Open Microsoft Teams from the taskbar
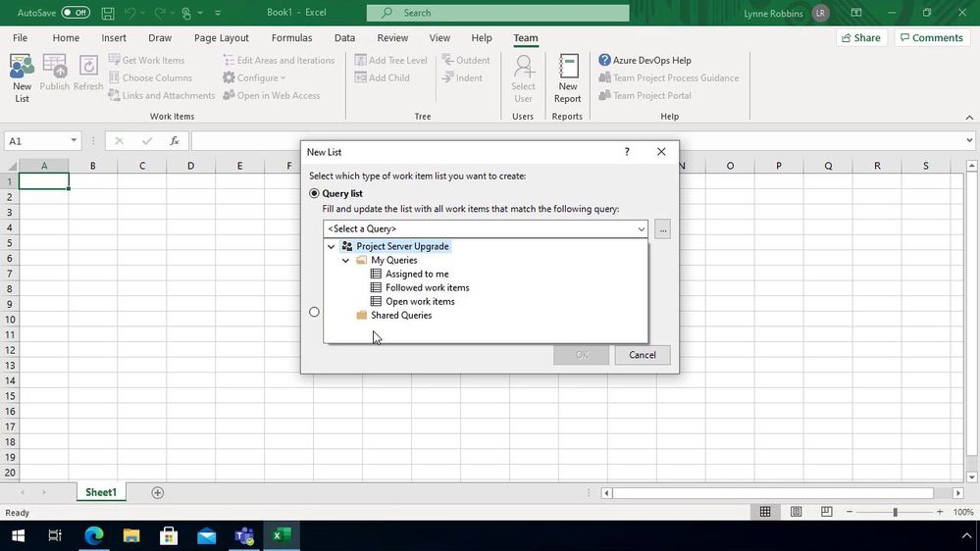Screen dimensions: 980x551 pos(243,535)
